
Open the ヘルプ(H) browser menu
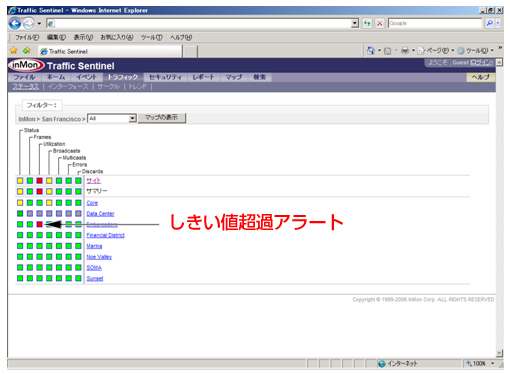tap(181, 37)
